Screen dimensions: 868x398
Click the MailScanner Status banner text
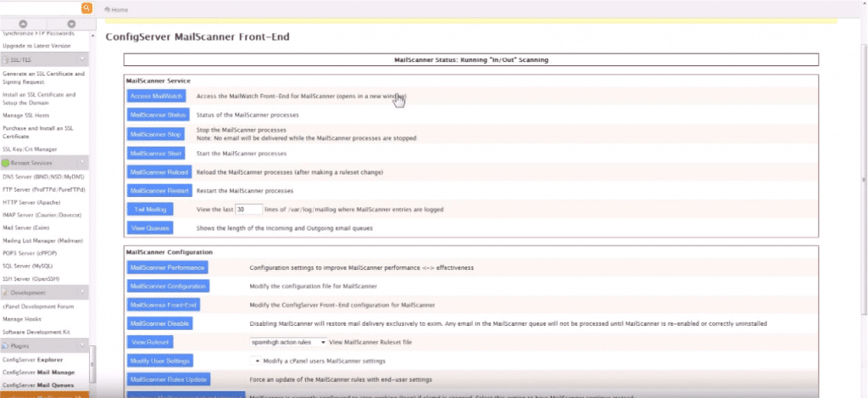(471, 60)
